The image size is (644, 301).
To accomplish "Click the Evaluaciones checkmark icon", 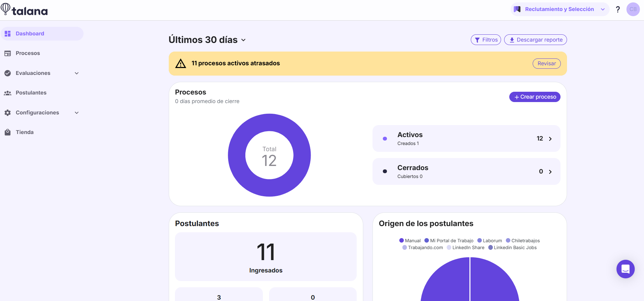I will 8,73.
